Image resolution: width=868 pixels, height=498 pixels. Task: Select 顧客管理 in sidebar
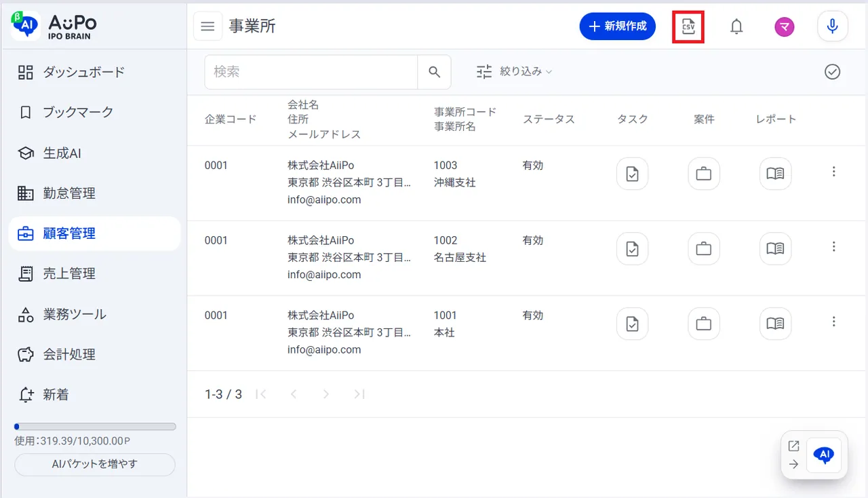(x=94, y=233)
